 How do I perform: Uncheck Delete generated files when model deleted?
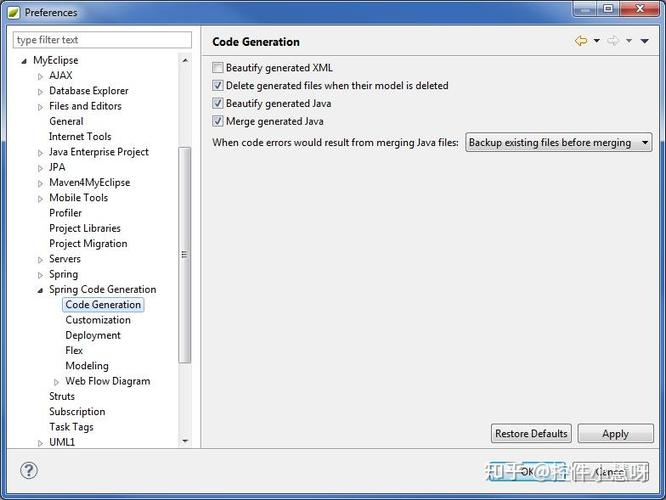[x=218, y=86]
